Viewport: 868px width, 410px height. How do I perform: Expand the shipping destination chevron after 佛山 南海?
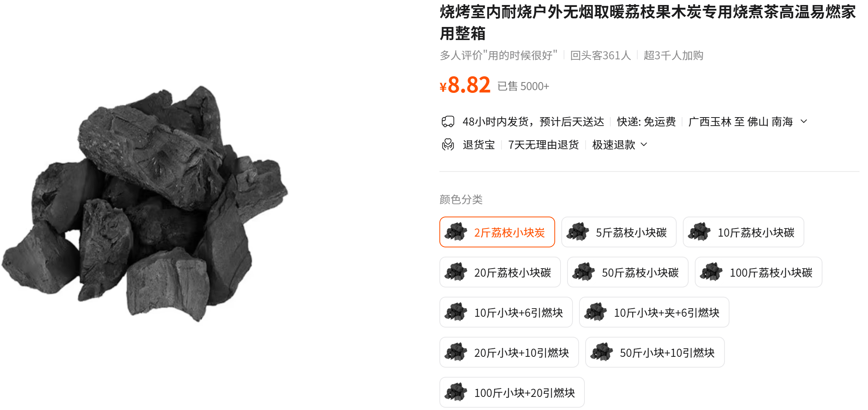click(x=804, y=121)
